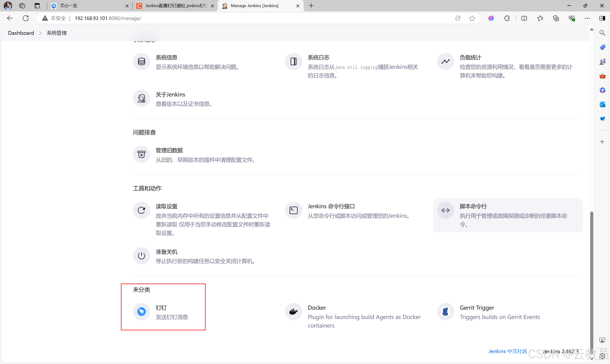
Task: Click the 系统管理 breadcrumb
Action: point(57,33)
